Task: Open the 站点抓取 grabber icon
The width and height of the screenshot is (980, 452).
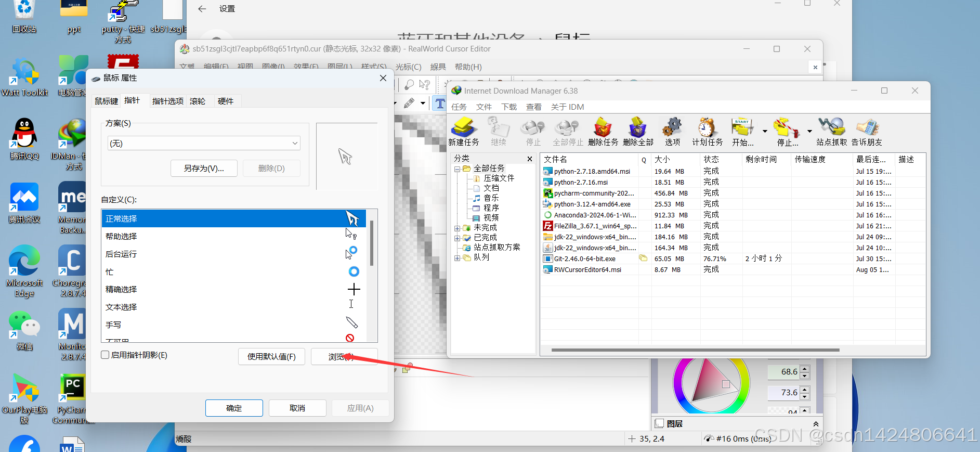Action: tap(831, 131)
